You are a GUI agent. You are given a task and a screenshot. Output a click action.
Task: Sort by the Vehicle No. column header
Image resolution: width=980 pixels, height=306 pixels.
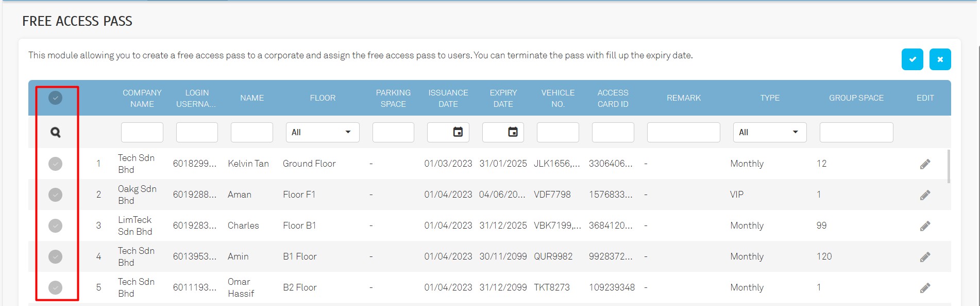557,98
